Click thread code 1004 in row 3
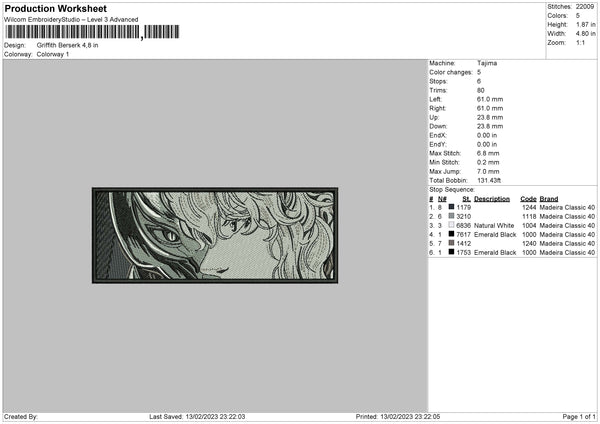The image size is (600, 424). click(x=529, y=225)
